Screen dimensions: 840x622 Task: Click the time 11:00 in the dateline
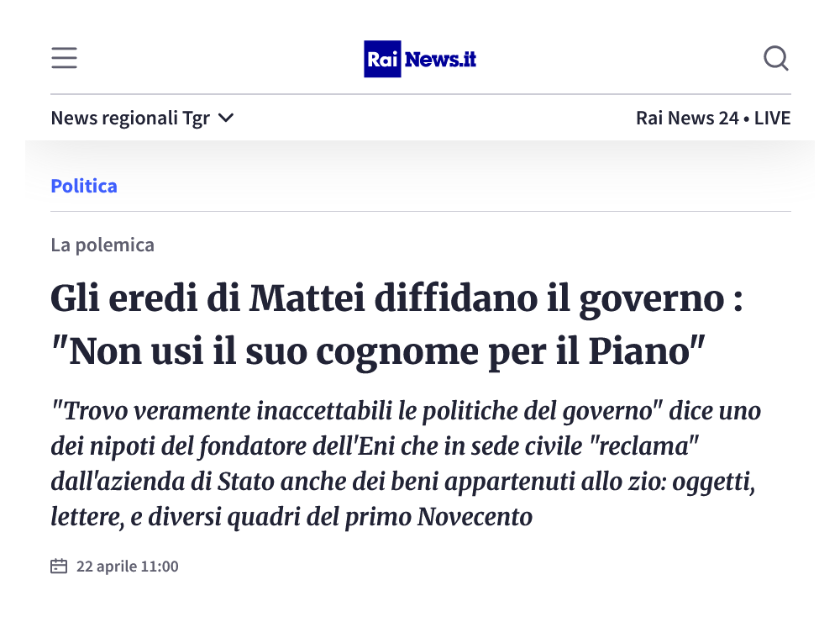160,566
